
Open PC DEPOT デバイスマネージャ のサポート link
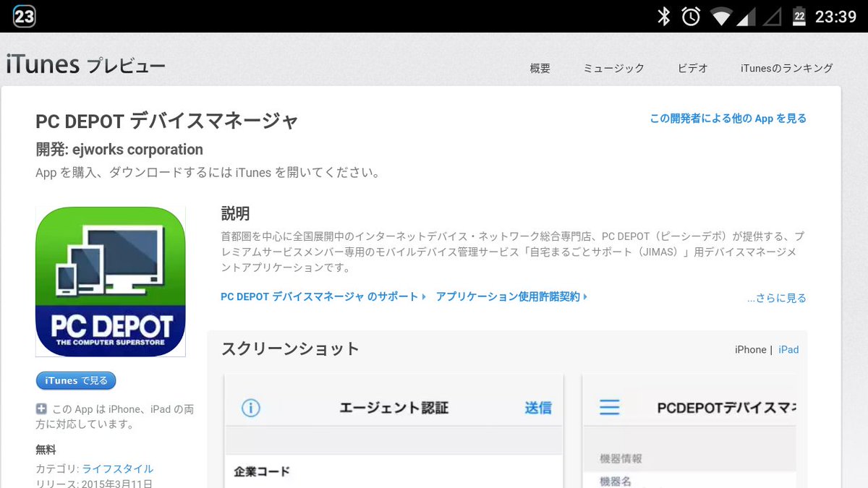pyautogui.click(x=323, y=296)
